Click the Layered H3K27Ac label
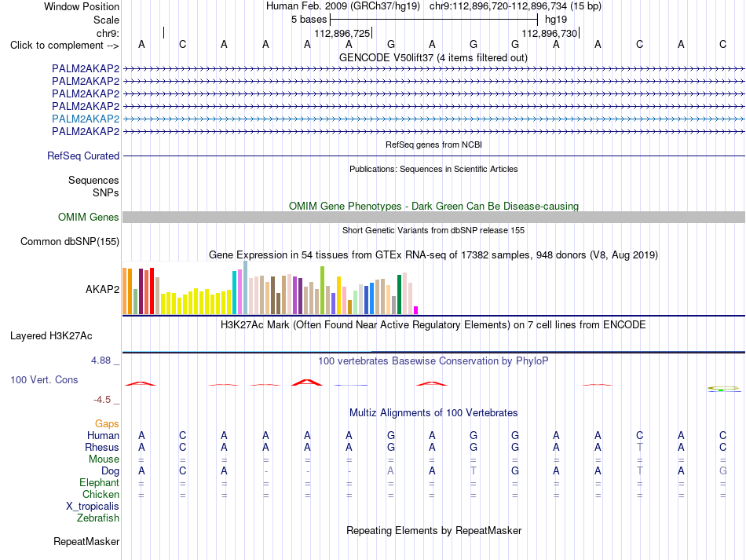 tap(51, 336)
